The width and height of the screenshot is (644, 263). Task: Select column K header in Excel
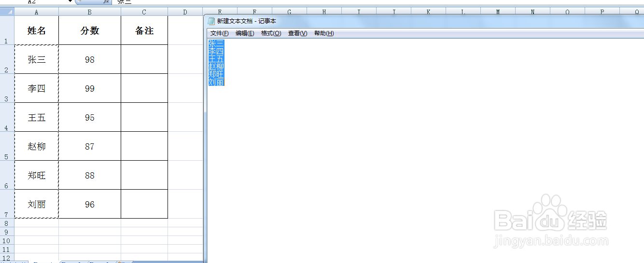(x=428, y=12)
